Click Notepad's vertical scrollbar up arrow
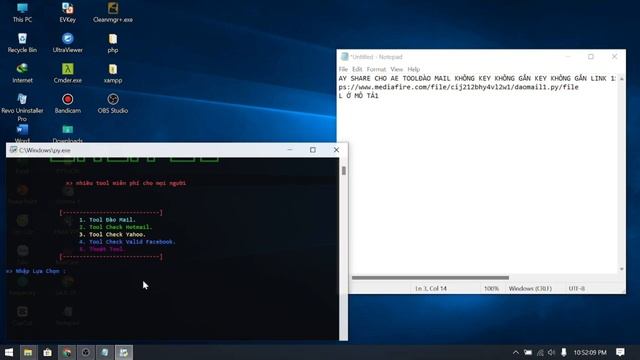 tap(622, 78)
